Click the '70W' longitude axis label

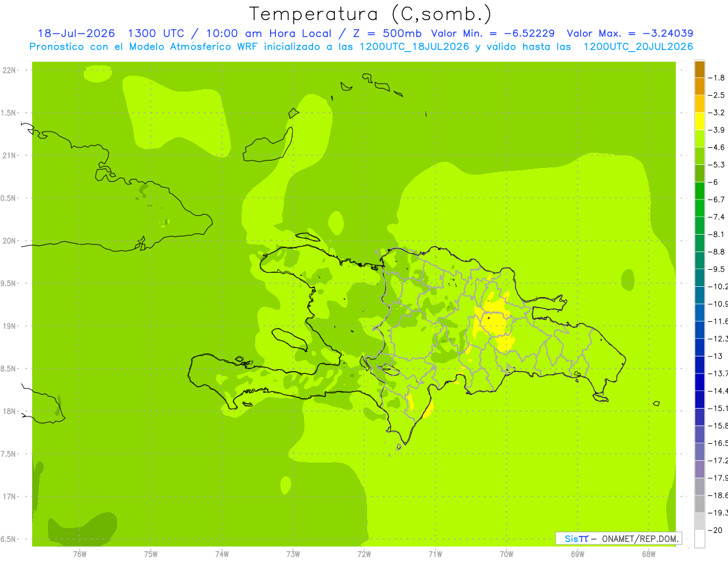tap(507, 554)
